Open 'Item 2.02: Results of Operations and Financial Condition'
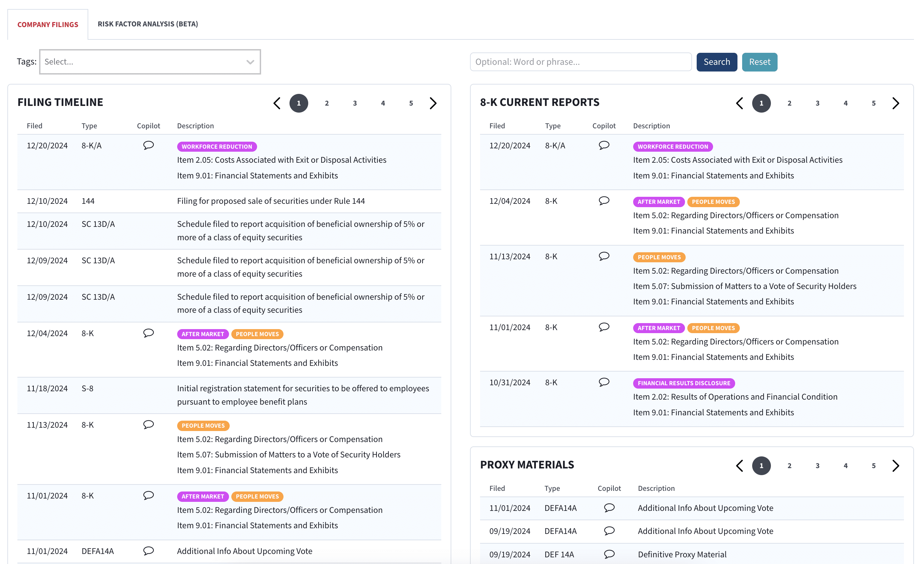 735,397
